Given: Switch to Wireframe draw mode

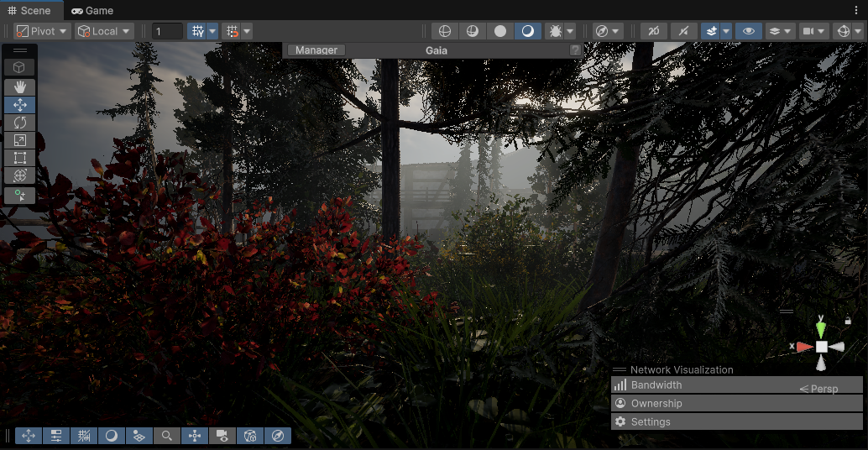Looking at the screenshot, I should tap(445, 31).
